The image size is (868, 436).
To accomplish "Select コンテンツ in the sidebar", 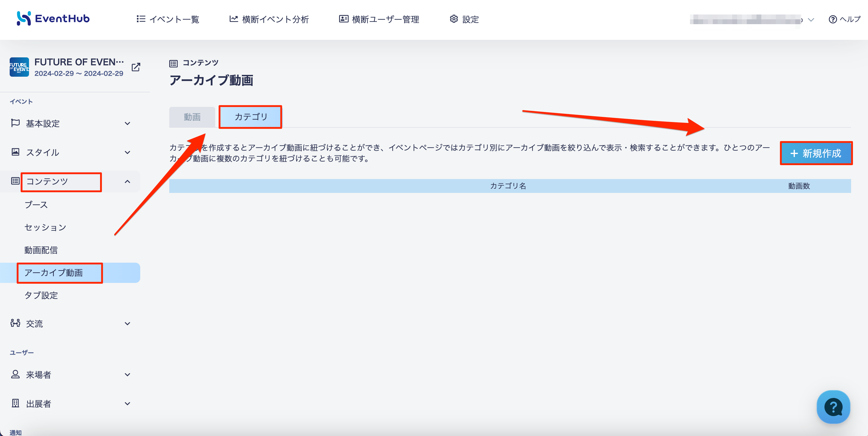I will point(47,181).
